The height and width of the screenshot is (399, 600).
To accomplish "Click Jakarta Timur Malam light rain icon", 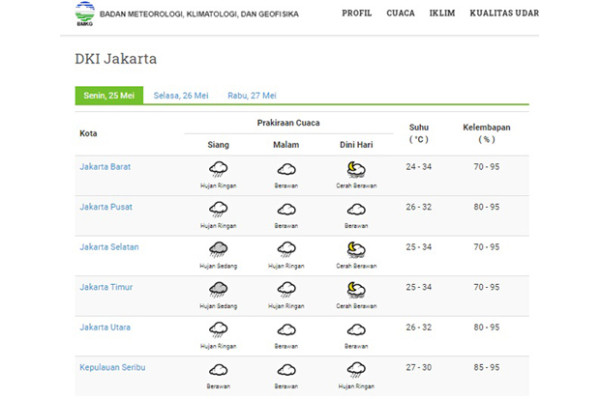I will point(286,290).
